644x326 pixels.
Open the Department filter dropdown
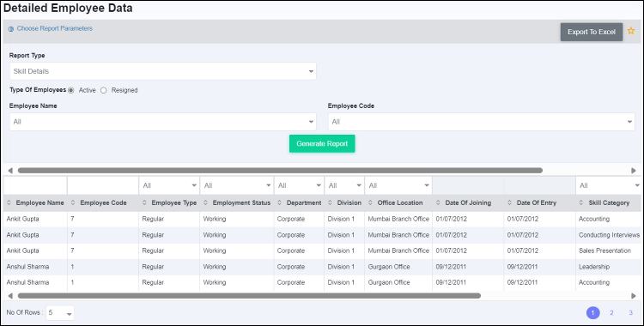(300, 185)
